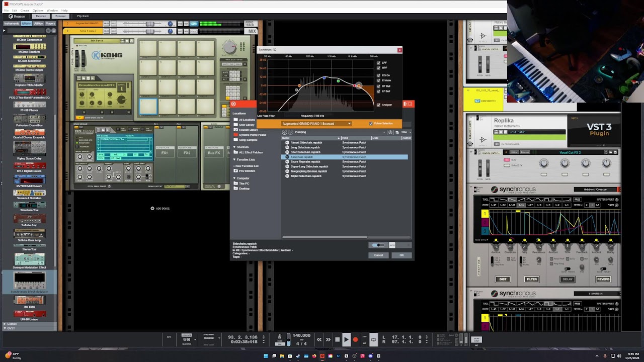Screen dimensions: 644x362
Task: Turn the Kong channel pan knob
Action: [170, 31]
